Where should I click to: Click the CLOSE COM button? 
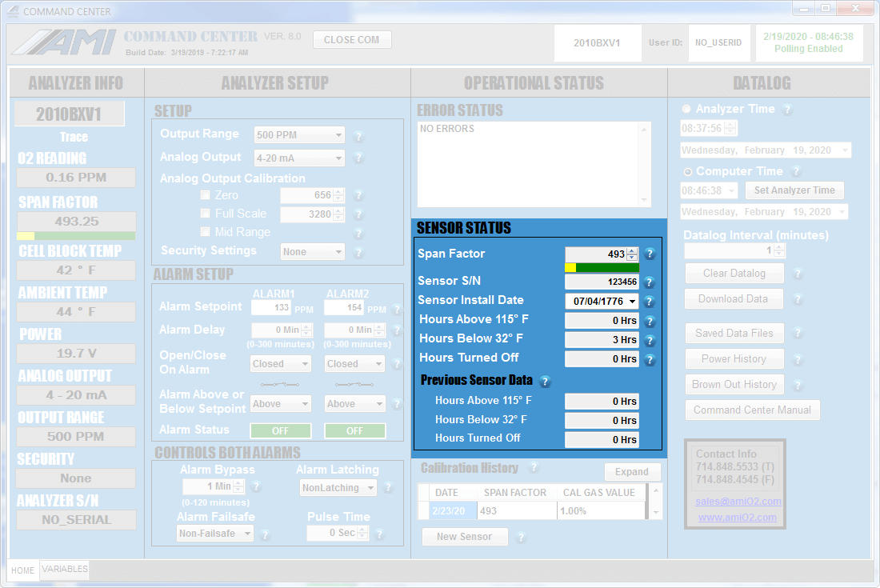pyautogui.click(x=352, y=40)
